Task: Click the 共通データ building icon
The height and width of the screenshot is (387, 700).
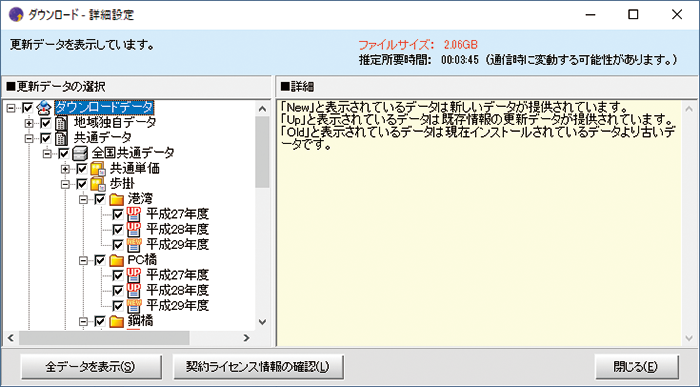Action: tap(61, 138)
